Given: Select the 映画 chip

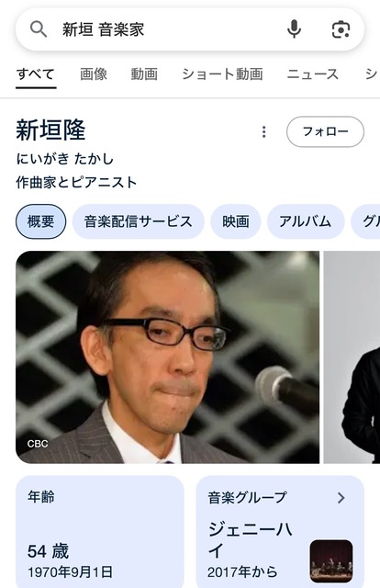Looking at the screenshot, I should pos(236,221).
